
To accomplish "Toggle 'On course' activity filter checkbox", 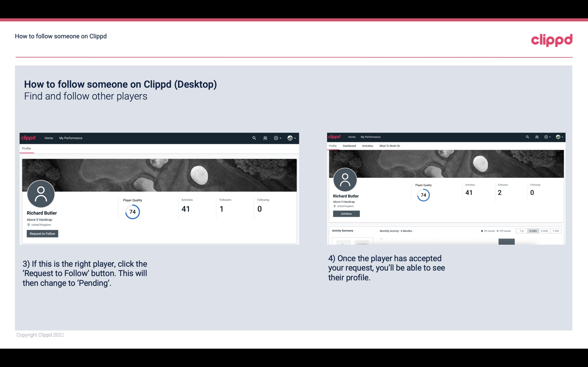I will click(x=481, y=231).
